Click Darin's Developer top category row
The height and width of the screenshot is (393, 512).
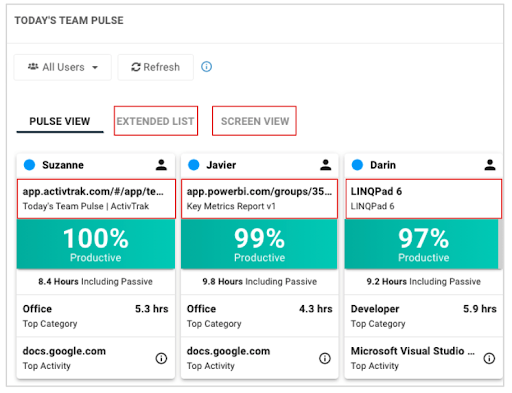click(x=424, y=316)
